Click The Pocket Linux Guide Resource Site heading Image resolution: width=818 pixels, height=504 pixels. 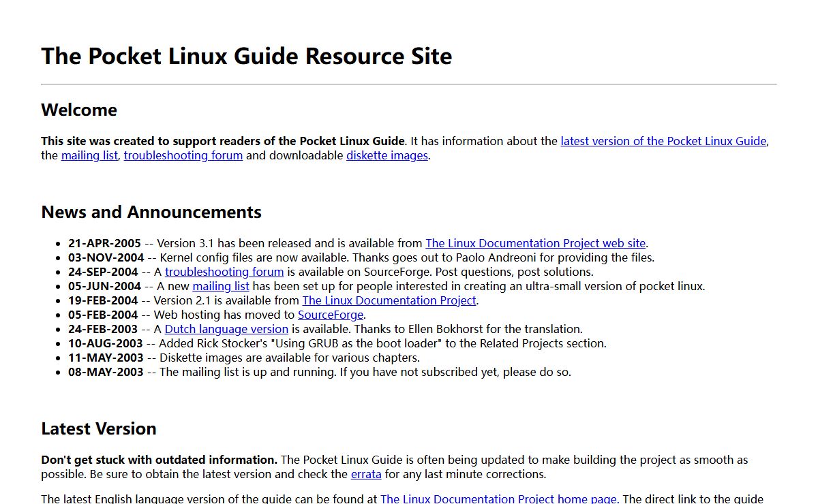(x=247, y=56)
